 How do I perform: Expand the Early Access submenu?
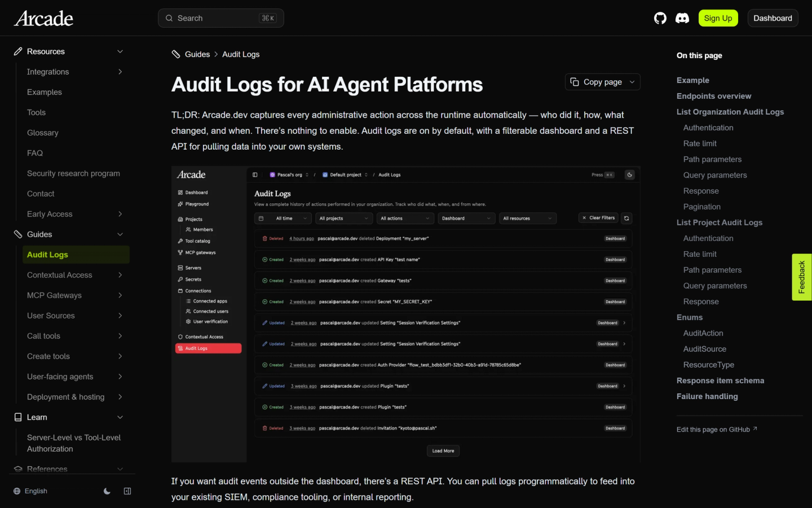pyautogui.click(x=120, y=214)
